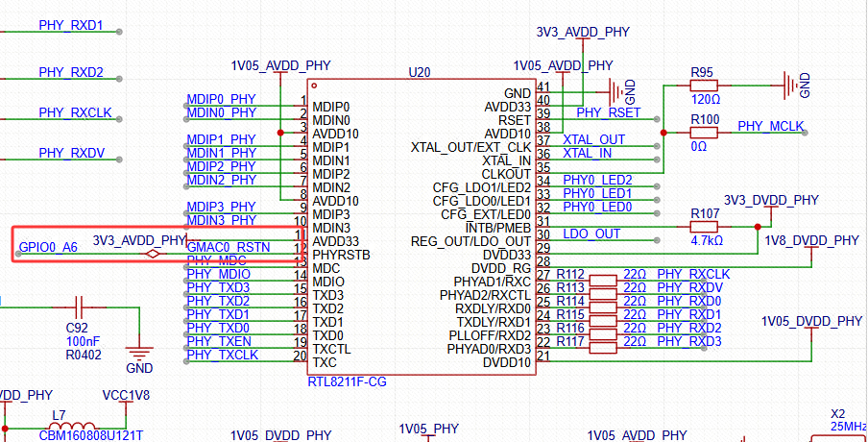Select the XTAL_IN net label

tap(588, 153)
